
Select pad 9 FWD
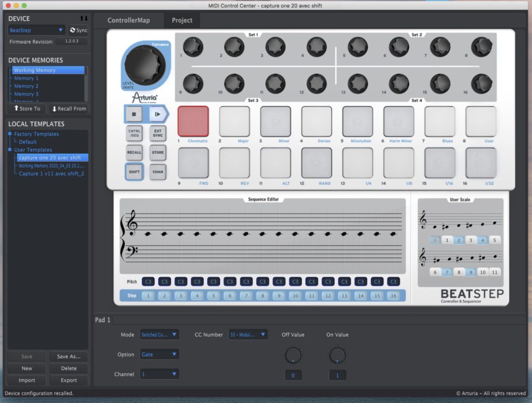[193, 163]
